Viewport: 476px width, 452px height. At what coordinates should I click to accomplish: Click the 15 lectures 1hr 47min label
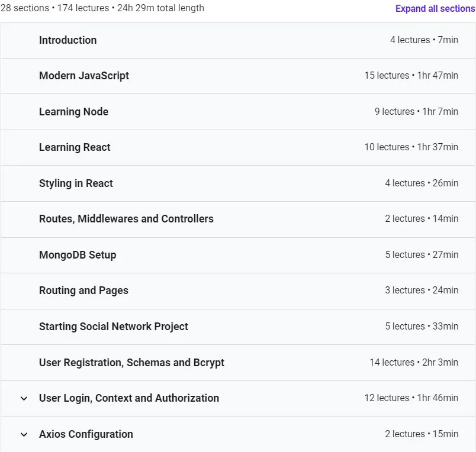411,75
